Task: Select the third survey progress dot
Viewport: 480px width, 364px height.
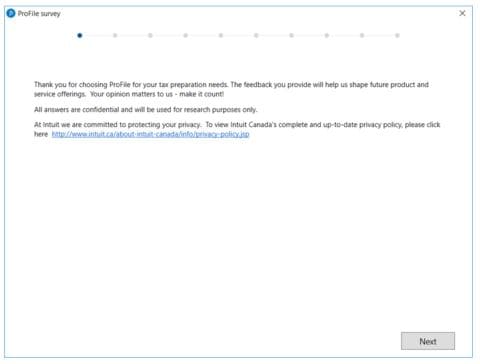Action: click(150, 35)
